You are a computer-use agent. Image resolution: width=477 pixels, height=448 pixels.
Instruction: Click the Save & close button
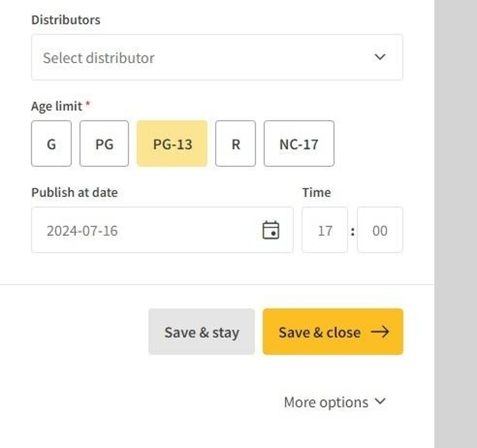point(321,332)
